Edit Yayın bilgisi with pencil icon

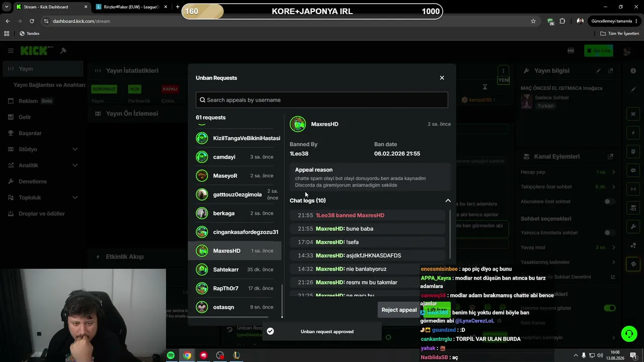[598, 71]
